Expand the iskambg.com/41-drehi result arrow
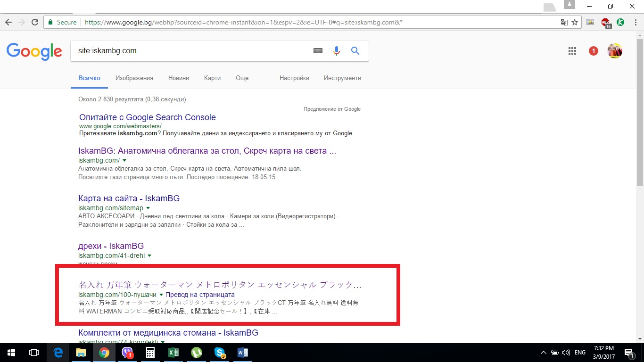The height and width of the screenshot is (362, 644). (149, 255)
